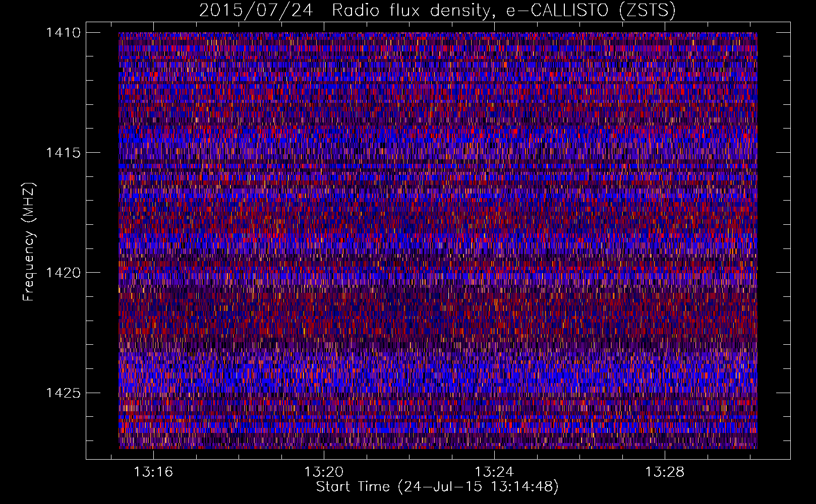Image resolution: width=816 pixels, height=504 pixels.
Task: Click the 13:16 time axis label
Action: pos(153,472)
